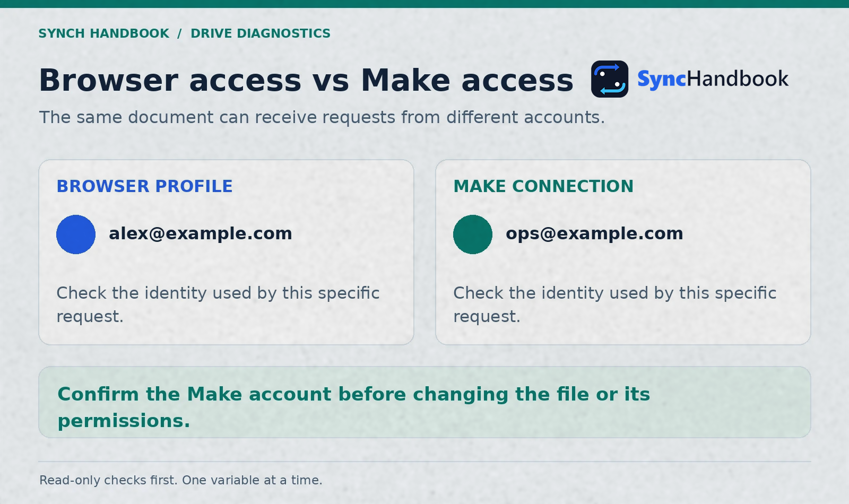This screenshot has height=504, width=849.
Task: Open the DRIVE DIAGNOSTICS breadcrumb link
Action: click(x=261, y=33)
